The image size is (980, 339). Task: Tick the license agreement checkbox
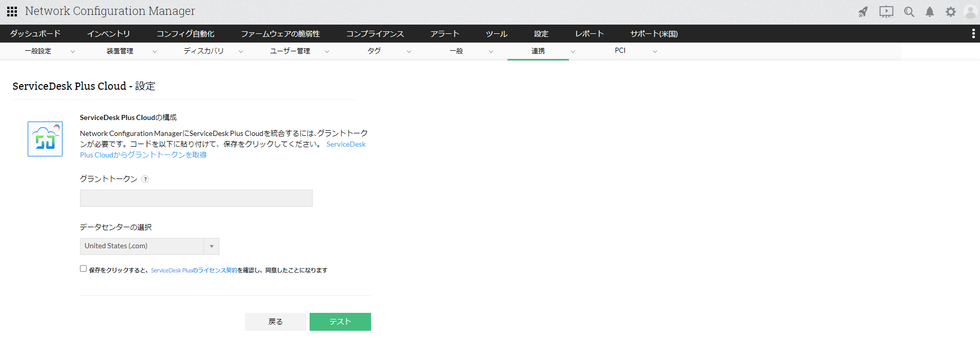pyautogui.click(x=83, y=269)
